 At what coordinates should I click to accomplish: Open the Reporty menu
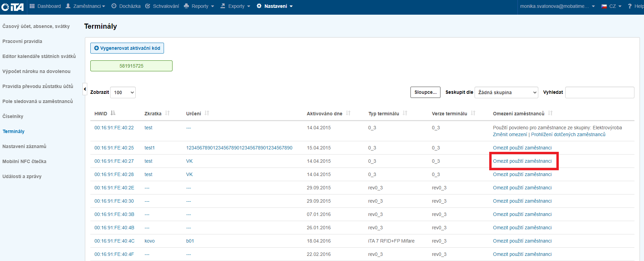[199, 6]
